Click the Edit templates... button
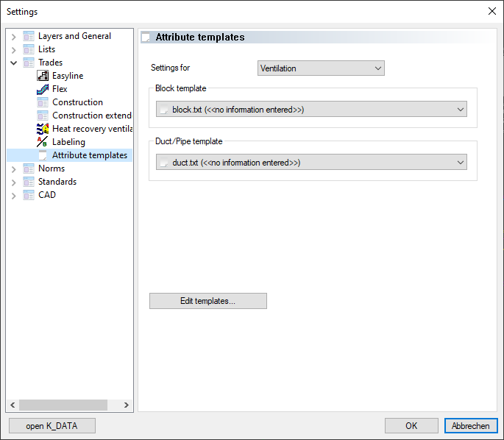The image size is (504, 440). coord(208,301)
